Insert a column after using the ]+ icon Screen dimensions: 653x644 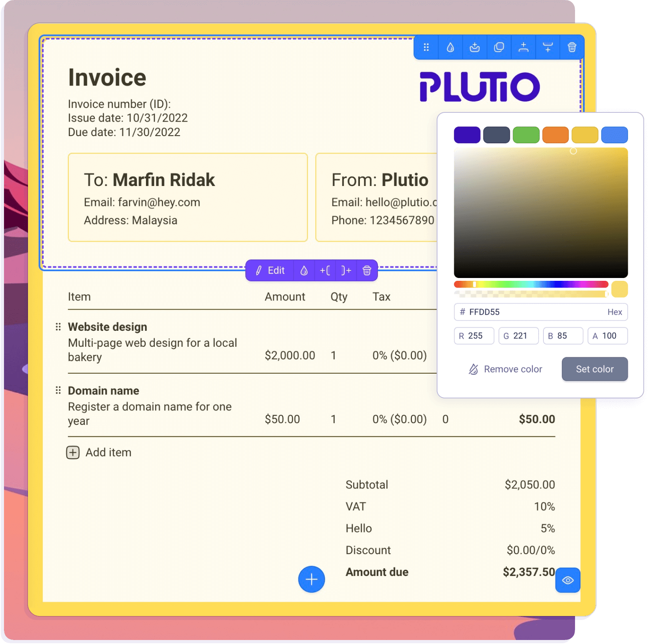coord(346,270)
